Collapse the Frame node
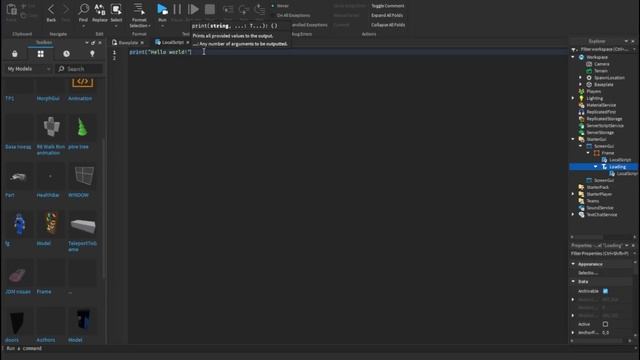This screenshot has width=640, height=360. (x=588, y=153)
